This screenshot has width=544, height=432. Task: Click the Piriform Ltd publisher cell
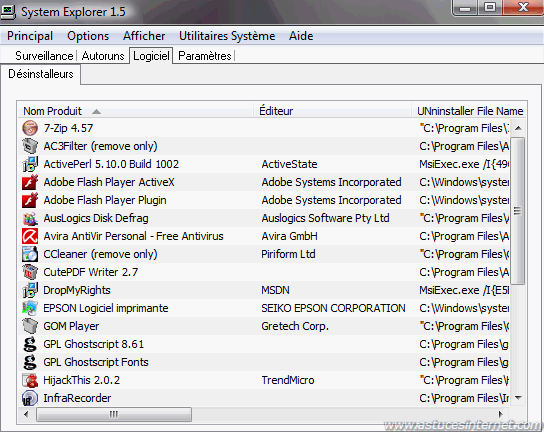[x=288, y=254]
